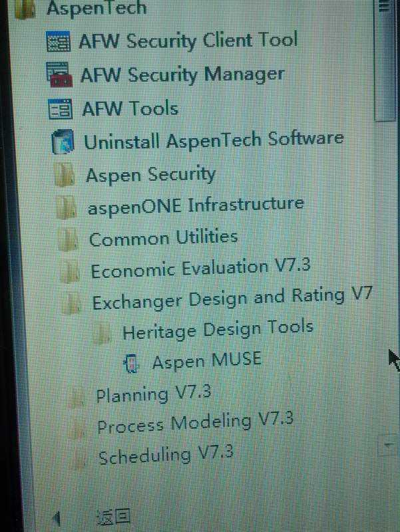The height and width of the screenshot is (532, 400).
Task: Click the AFW Tools program icon
Action: [61, 109]
